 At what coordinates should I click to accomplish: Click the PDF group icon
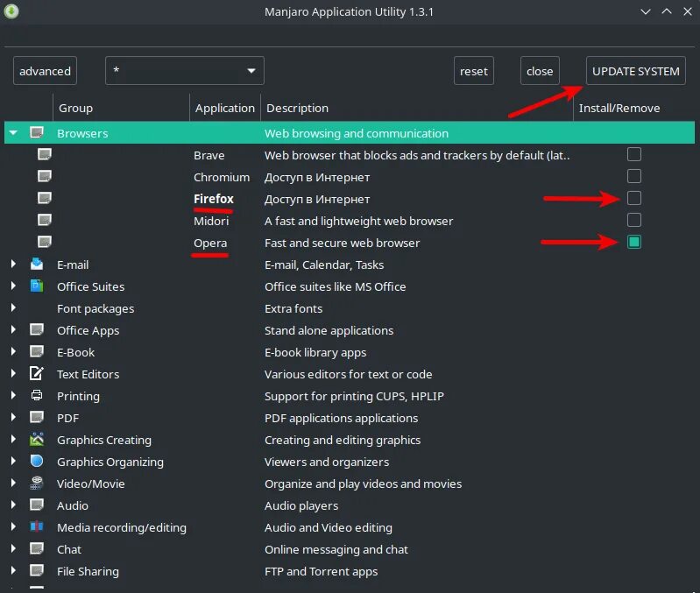point(37,417)
